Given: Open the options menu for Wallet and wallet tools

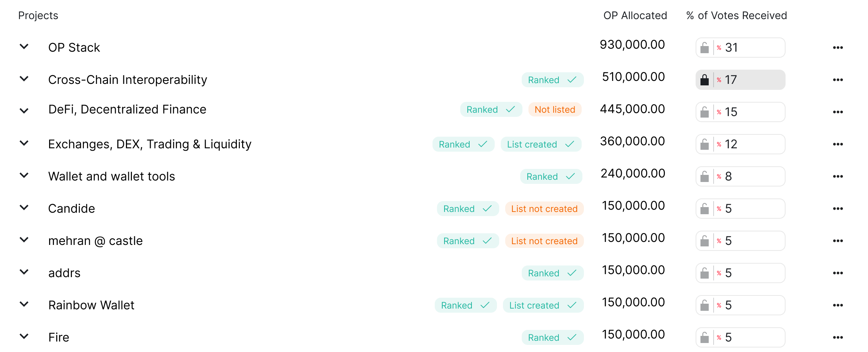Looking at the screenshot, I should [838, 176].
